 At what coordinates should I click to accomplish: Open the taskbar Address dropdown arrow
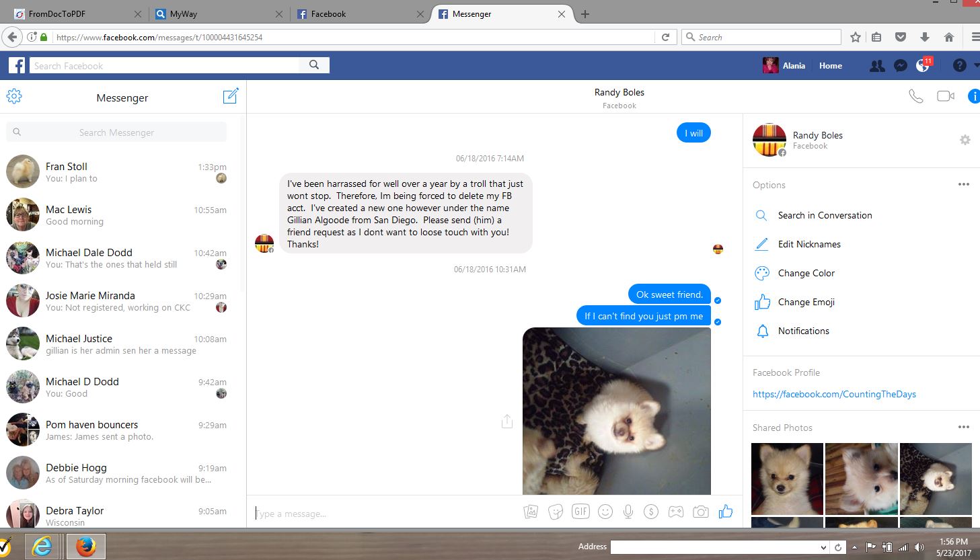tap(823, 547)
